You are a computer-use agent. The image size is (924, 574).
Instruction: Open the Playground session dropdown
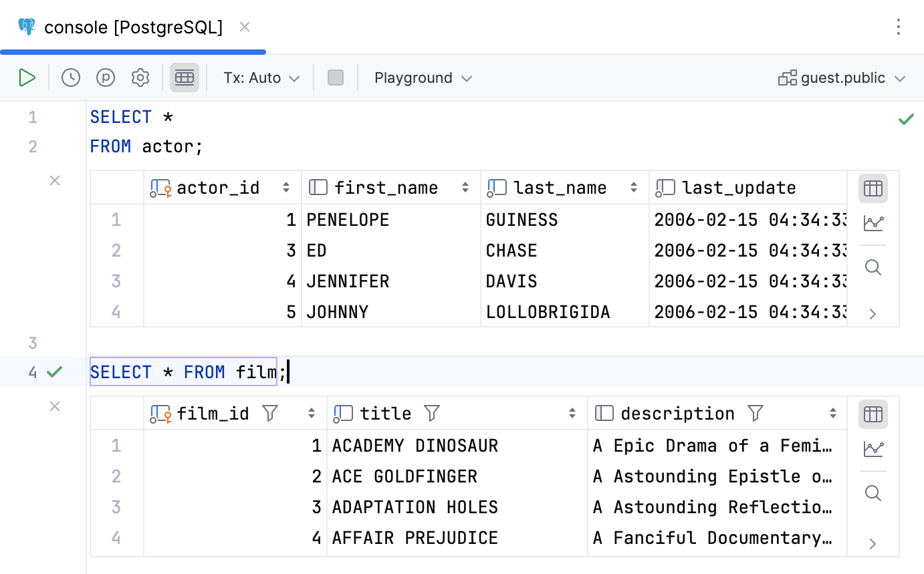[x=423, y=78]
